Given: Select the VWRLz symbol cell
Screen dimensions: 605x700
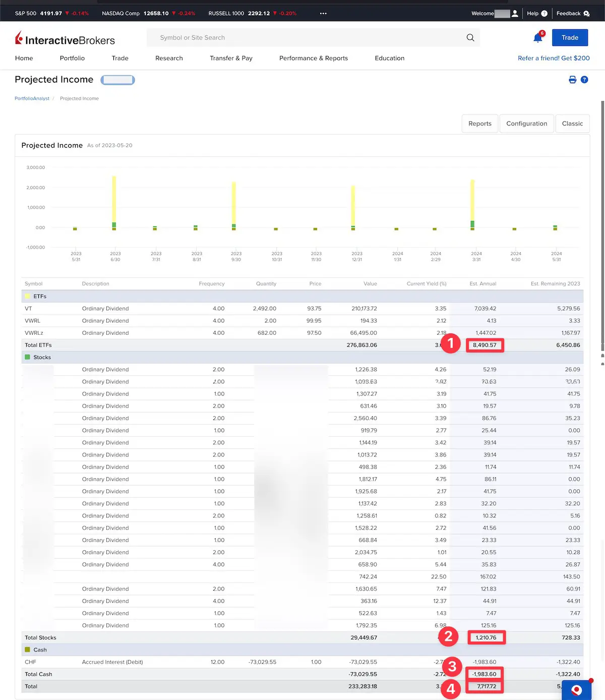Looking at the screenshot, I should click(34, 333).
